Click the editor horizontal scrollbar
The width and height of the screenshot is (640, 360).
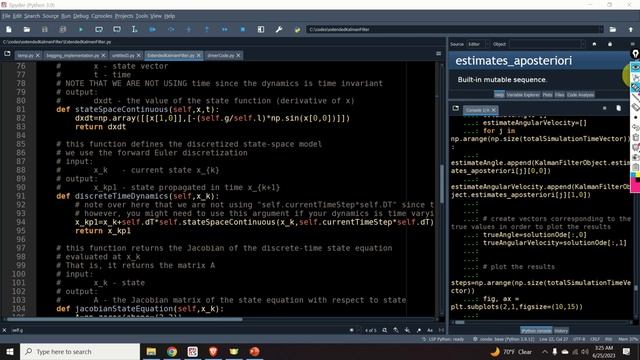124,319
